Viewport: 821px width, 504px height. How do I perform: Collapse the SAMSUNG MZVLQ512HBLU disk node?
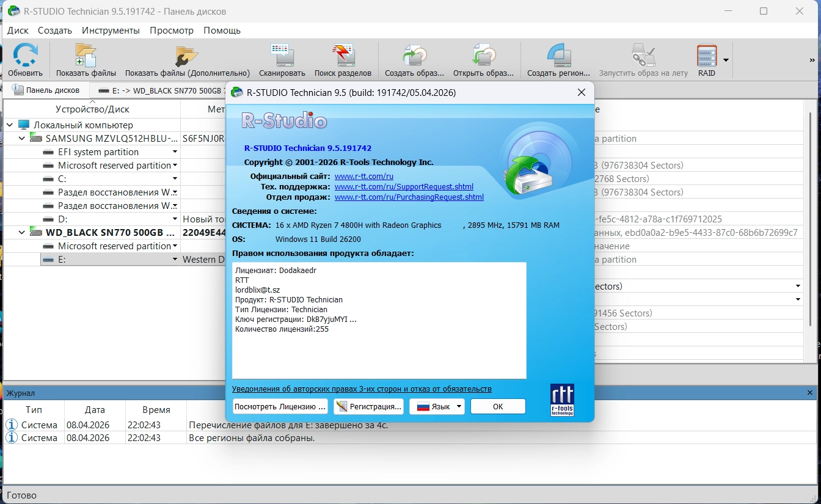(x=22, y=138)
